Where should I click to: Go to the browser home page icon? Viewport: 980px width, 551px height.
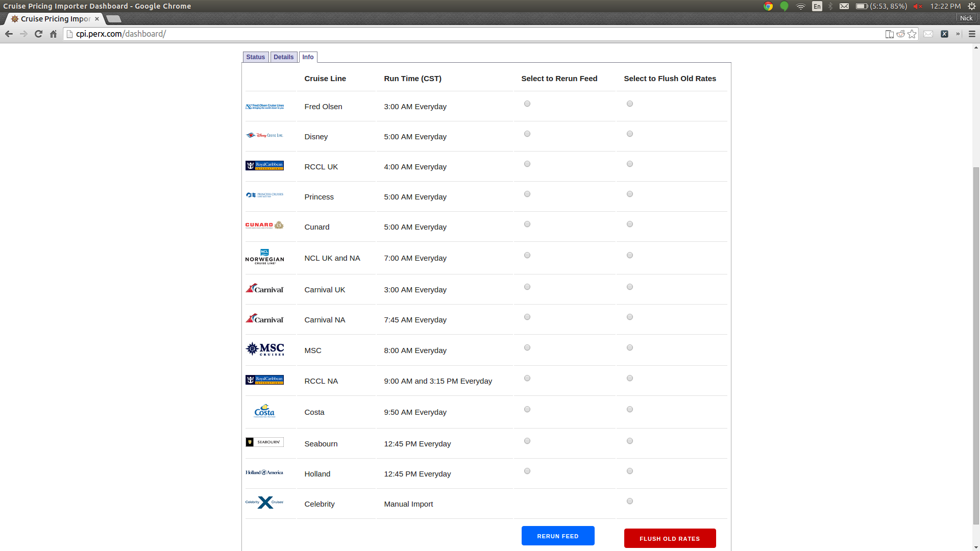click(x=53, y=34)
